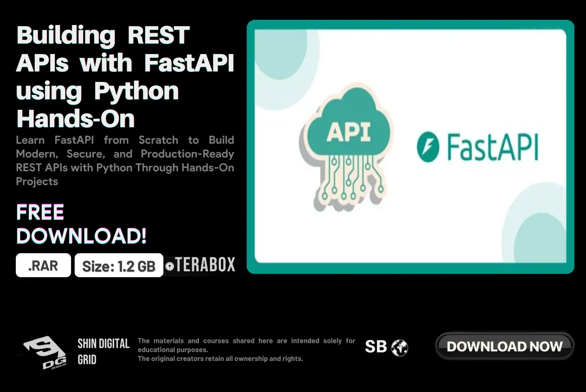Click the SHIN DIGITAL GRID brand name

pos(103,351)
